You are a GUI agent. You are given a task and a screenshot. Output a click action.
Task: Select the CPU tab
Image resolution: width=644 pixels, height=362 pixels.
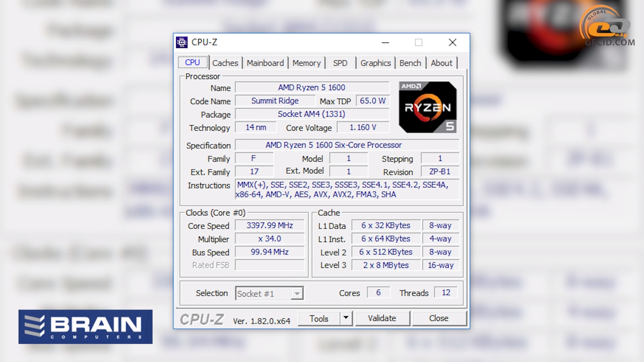click(x=193, y=62)
